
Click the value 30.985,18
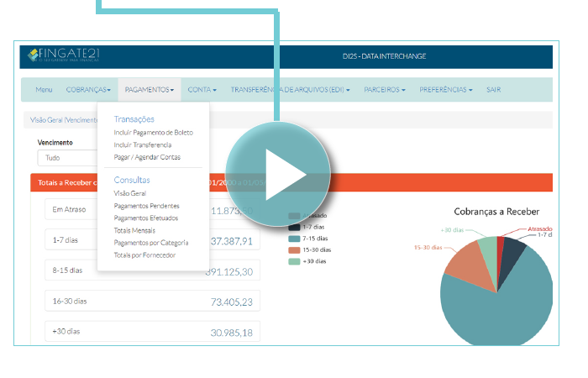(232, 333)
